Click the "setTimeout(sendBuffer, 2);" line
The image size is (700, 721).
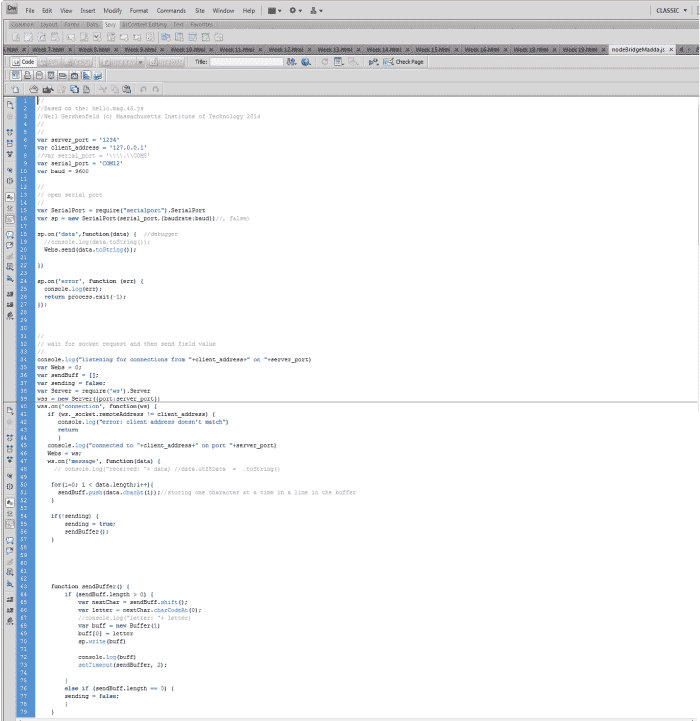pos(122,665)
